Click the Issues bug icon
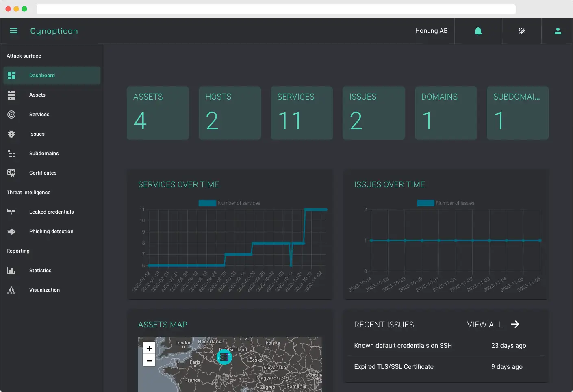573x392 pixels. point(11,134)
